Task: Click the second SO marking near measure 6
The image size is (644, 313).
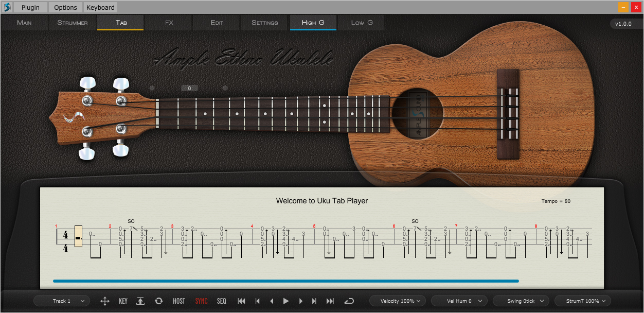Action: pyautogui.click(x=415, y=221)
